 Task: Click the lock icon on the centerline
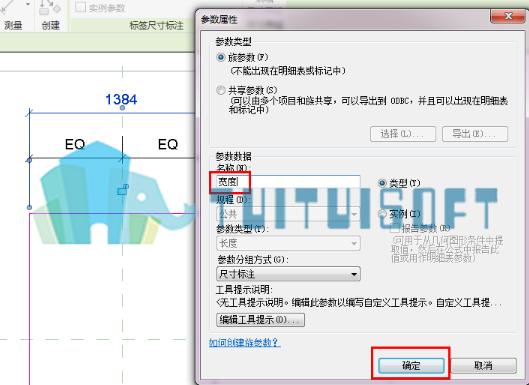123,190
